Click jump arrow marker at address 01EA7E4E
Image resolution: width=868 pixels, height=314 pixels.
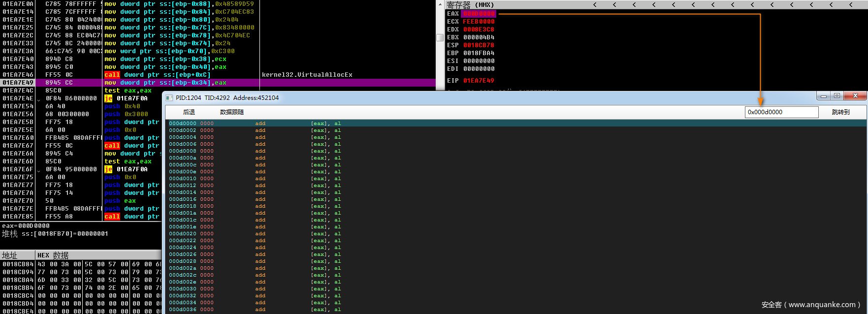[39, 99]
